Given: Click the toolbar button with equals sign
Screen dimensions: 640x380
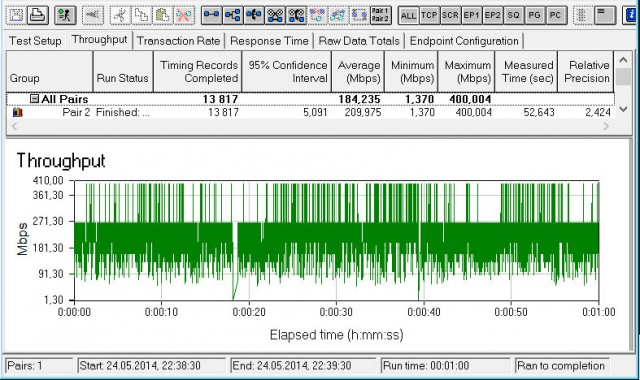Looking at the screenshot, I should point(604,16).
